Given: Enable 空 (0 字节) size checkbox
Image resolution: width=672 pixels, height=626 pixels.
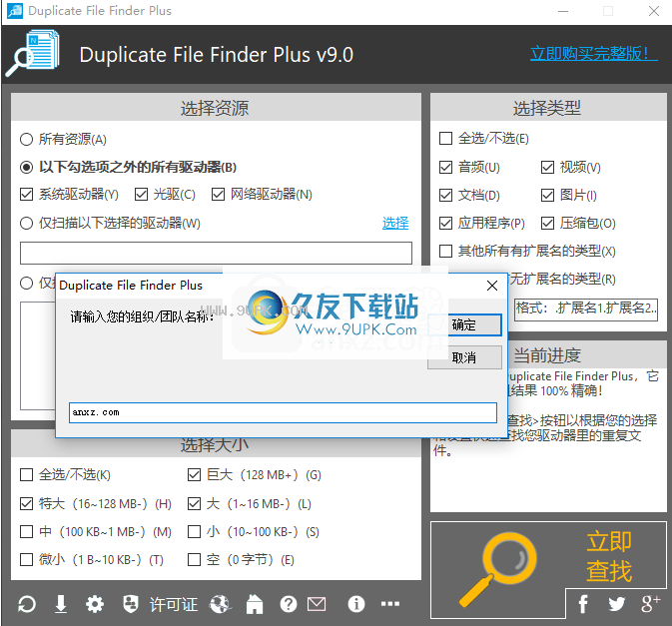Looking at the screenshot, I should 194,559.
